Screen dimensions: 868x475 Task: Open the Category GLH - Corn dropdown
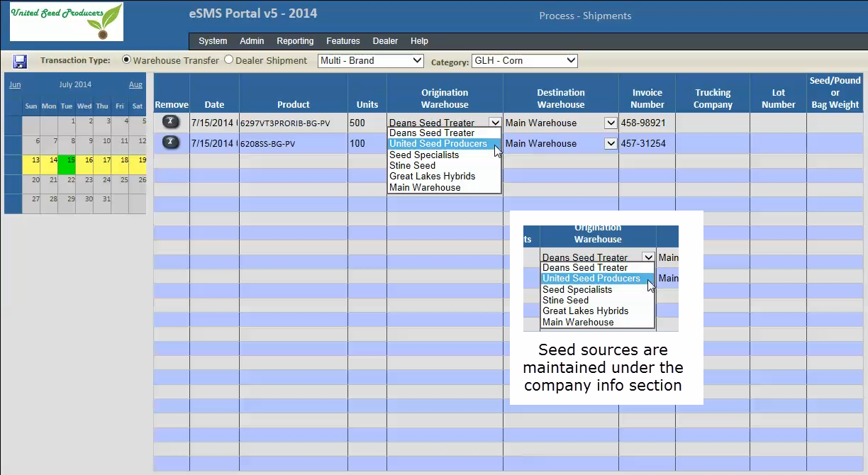click(525, 61)
